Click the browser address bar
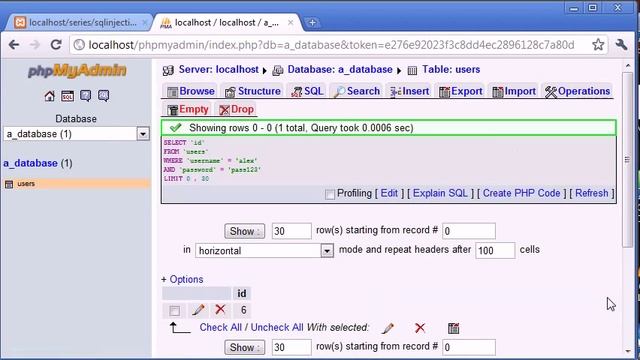Screen dimensions: 640x360 [331, 44]
